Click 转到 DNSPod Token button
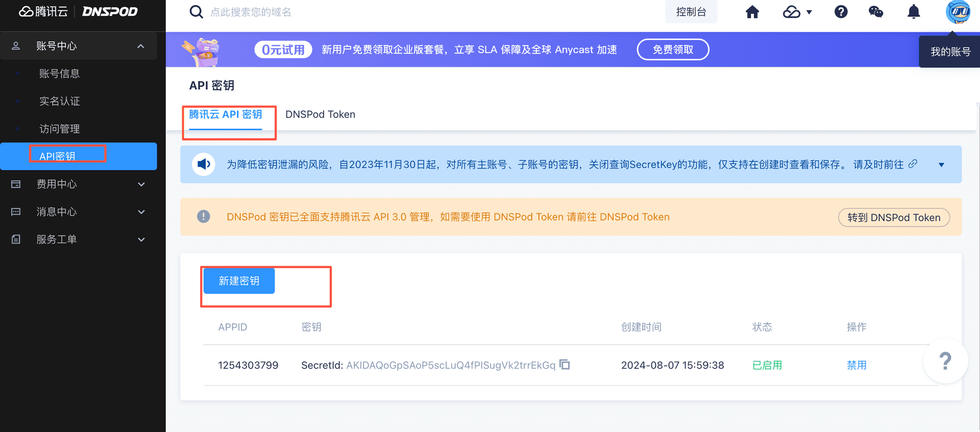Viewport: 980px width, 432px height. tap(894, 218)
